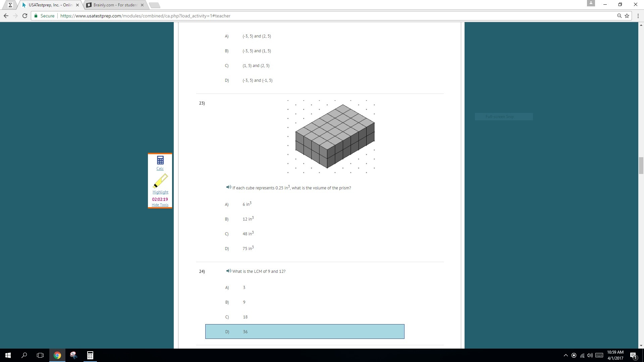The image size is (644, 362).
Task: Open the Calc calculator tool icon
Action: pos(160,160)
